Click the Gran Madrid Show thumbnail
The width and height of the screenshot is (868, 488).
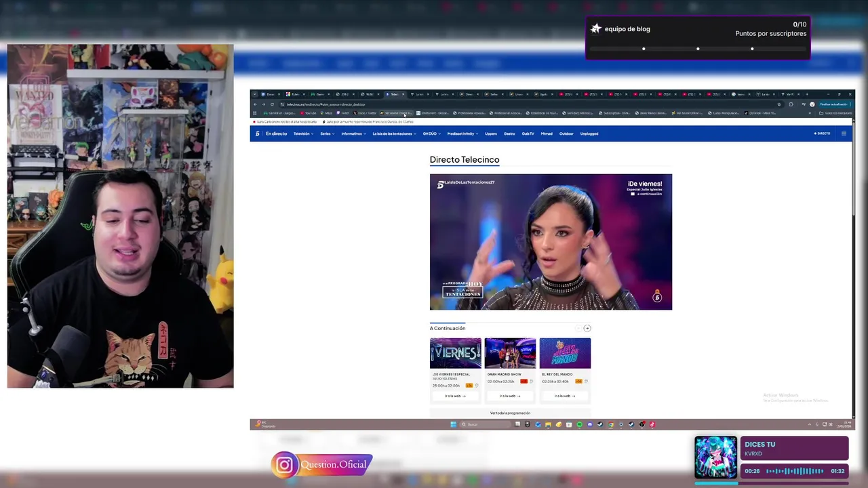tap(510, 353)
